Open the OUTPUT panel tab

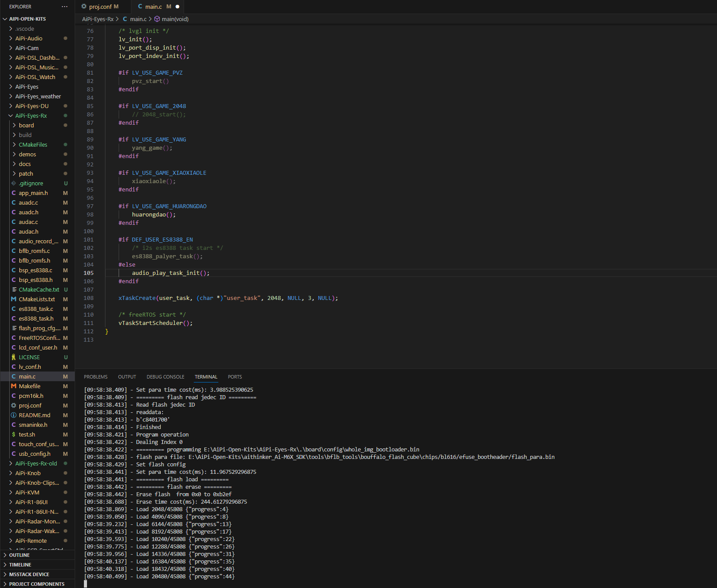(127, 377)
